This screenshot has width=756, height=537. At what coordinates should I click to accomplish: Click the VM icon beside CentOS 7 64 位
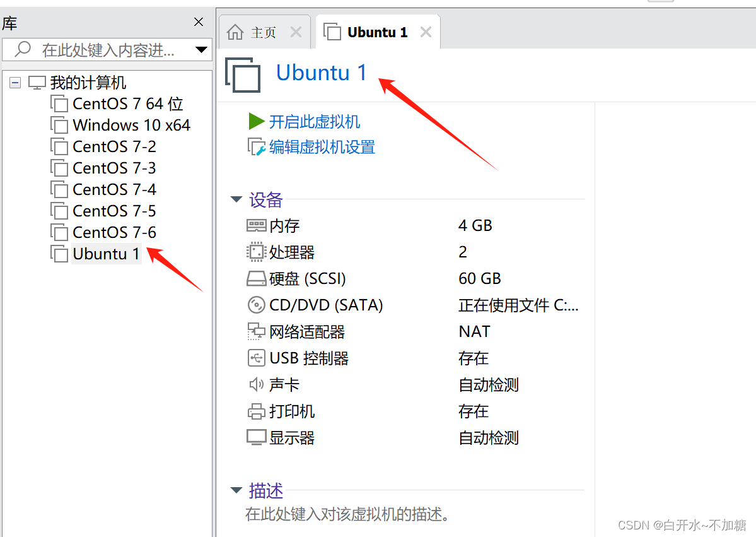59,103
